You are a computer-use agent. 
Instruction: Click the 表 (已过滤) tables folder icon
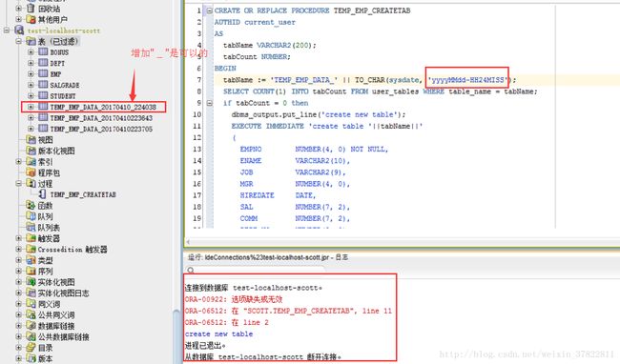pyautogui.click(x=31, y=41)
